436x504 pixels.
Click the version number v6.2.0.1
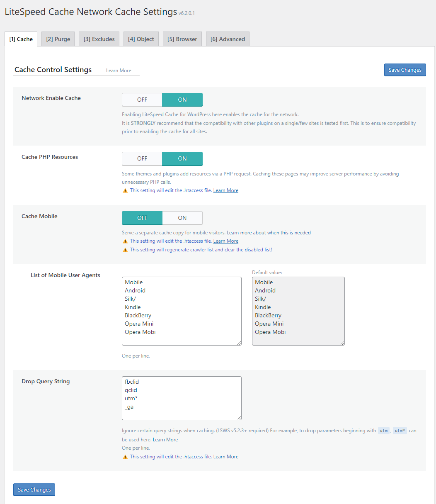point(187,13)
